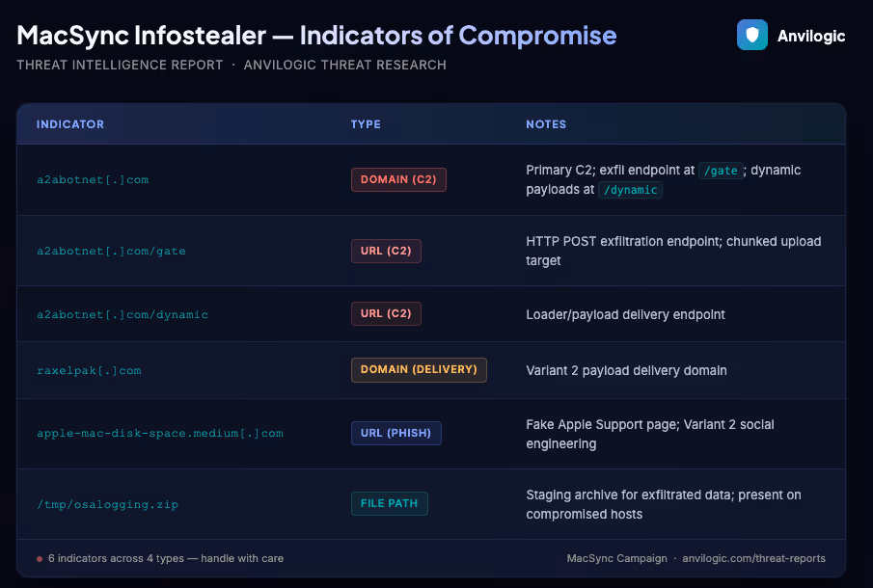
Task: Click the HTTP POST exfiltration endpoint note
Action: pos(673,251)
